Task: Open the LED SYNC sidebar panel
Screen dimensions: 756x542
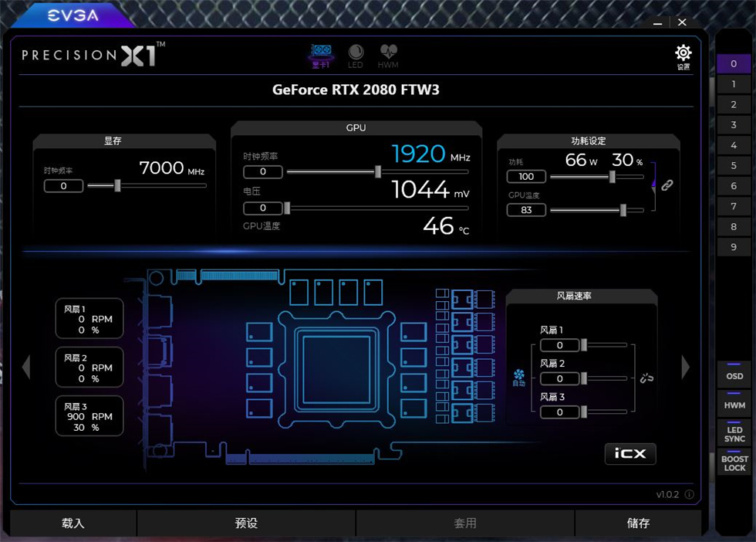Action: (x=734, y=434)
